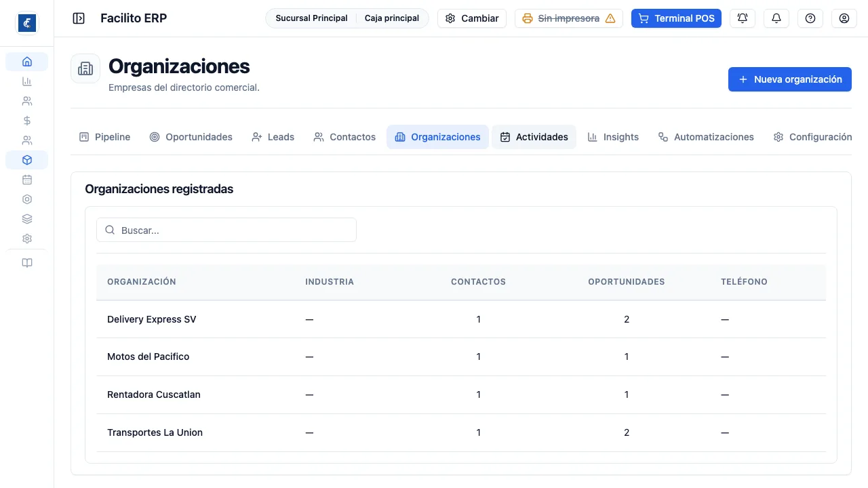The width and height of the screenshot is (868, 488).
Task: Go to the Leads tab
Action: 273,137
